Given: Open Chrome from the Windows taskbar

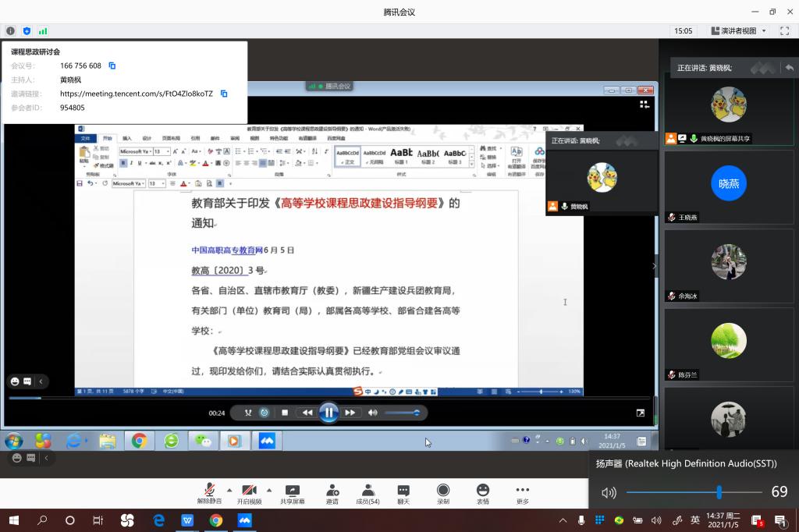Looking at the screenshot, I should tap(215, 520).
